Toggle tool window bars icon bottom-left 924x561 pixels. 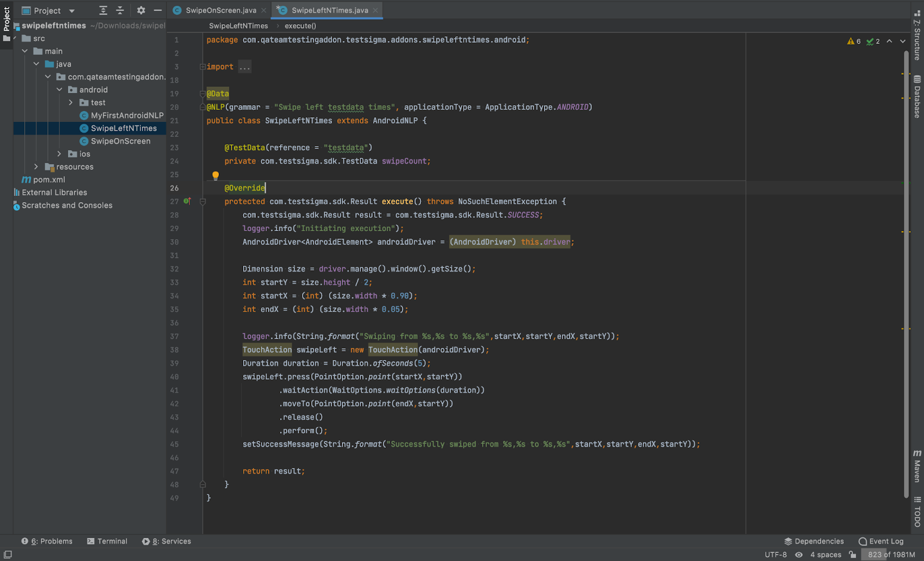(x=8, y=555)
